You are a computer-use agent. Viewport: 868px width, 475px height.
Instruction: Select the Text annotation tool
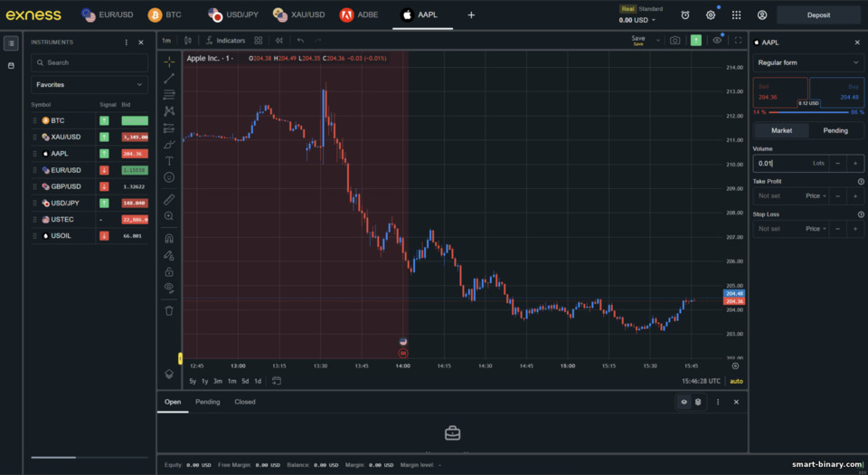pos(169,161)
